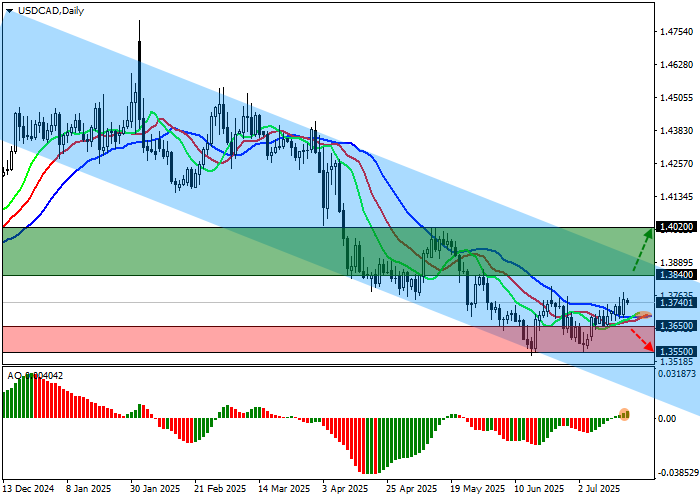Select the 1.36500 price level label
The image size is (700, 500).
677,326
